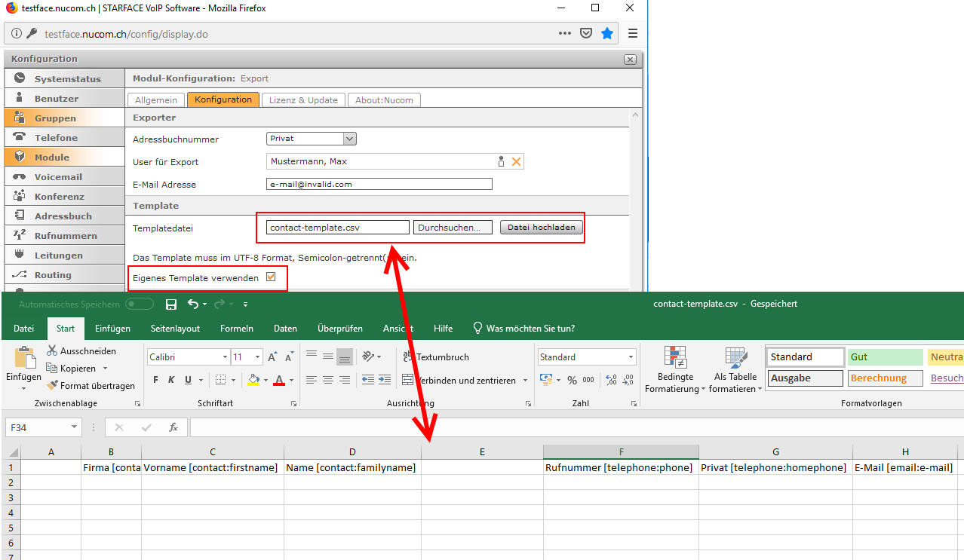Expand the underline options arrow

coord(201,380)
